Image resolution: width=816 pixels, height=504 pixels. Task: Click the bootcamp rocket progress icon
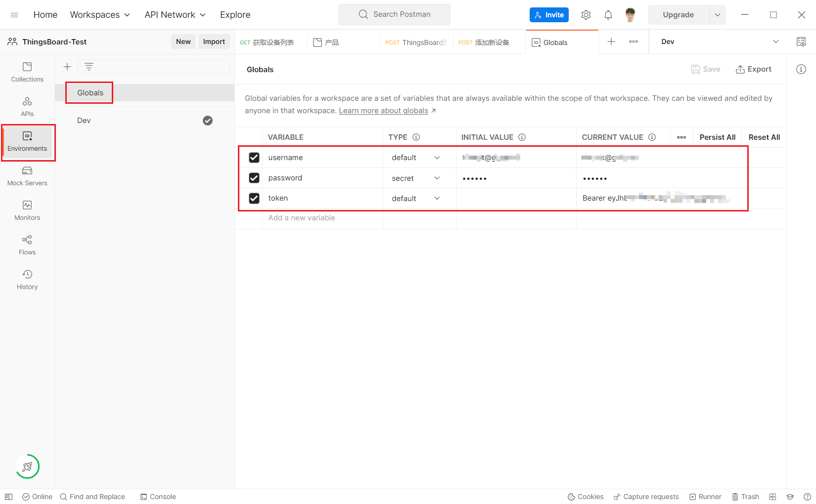pos(27,466)
